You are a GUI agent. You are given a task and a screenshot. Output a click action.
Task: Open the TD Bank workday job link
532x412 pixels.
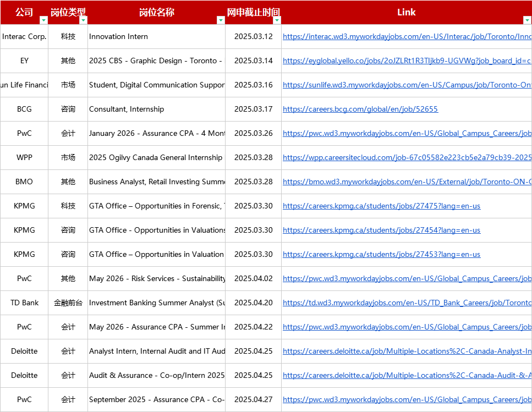coord(407,303)
